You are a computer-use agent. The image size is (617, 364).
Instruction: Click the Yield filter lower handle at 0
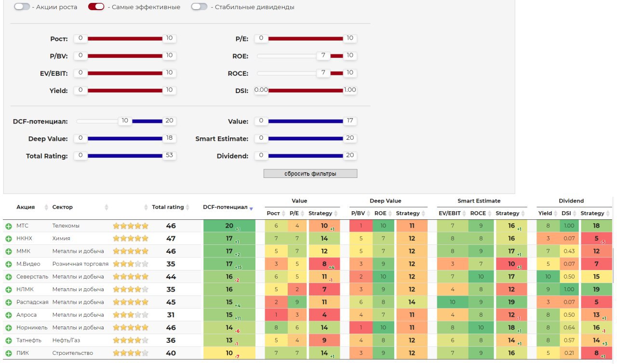point(80,90)
